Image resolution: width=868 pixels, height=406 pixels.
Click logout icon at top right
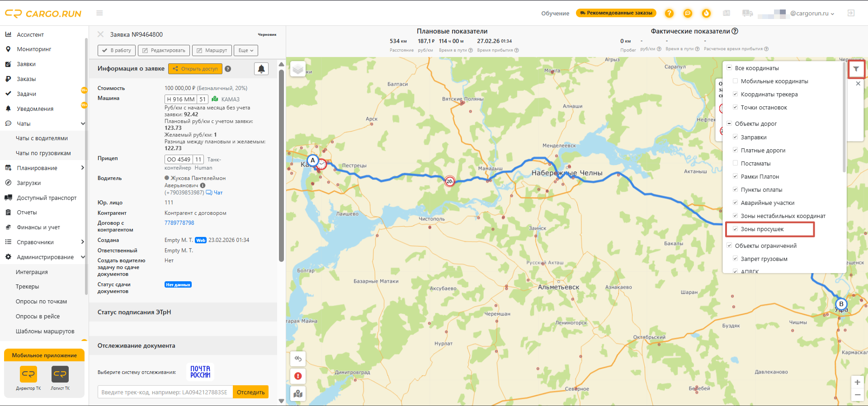851,13
